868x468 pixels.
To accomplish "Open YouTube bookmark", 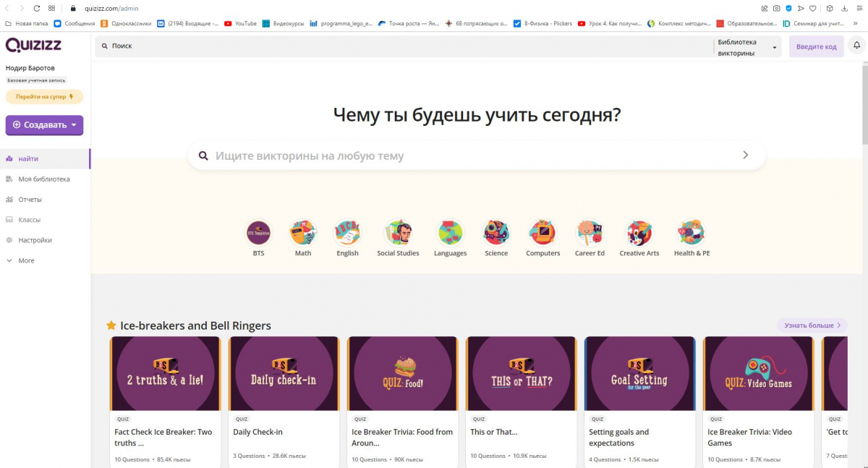I will pos(241,23).
